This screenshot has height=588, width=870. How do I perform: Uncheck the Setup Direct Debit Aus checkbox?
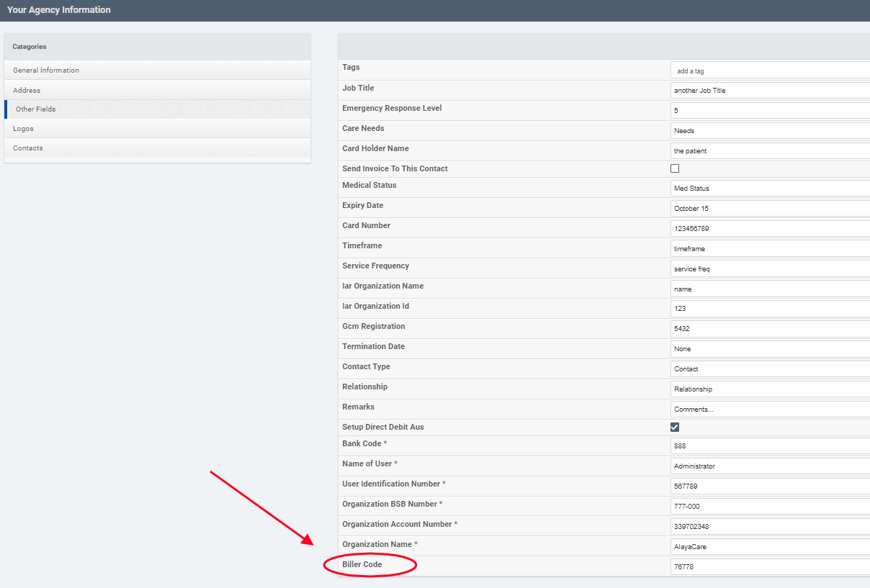[x=675, y=427]
